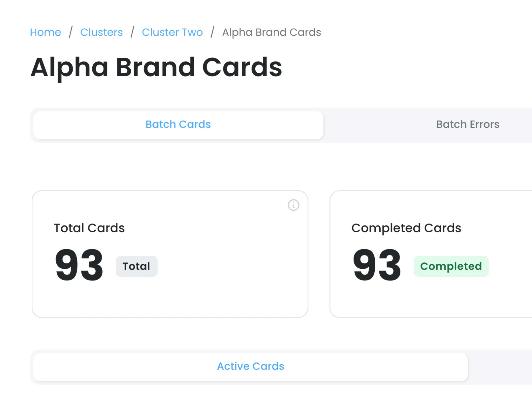
Task: Click the Alpha Brand Cards breadcrumb entry
Action: (271, 32)
